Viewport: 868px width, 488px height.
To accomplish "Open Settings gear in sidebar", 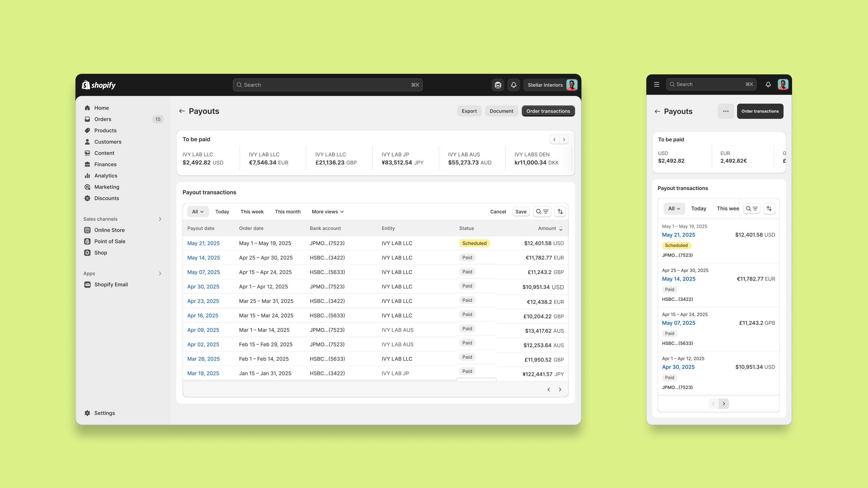I will 87,413.
